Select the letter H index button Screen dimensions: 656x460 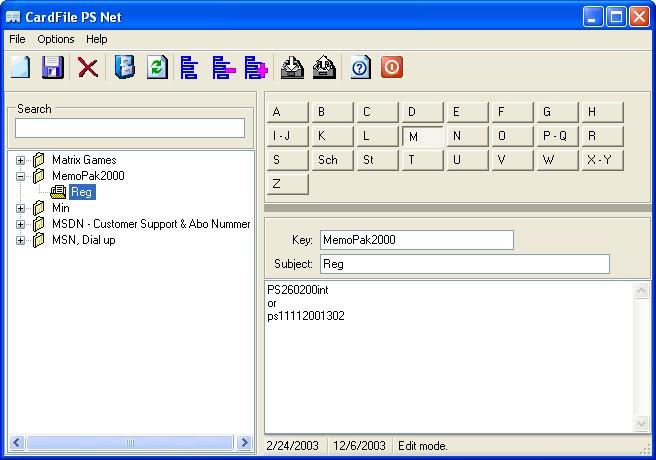[602, 112]
